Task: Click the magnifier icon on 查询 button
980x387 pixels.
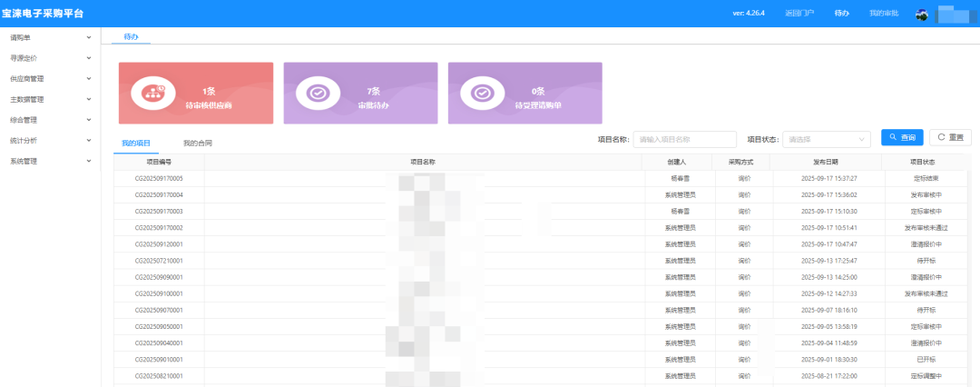Action: pos(893,138)
